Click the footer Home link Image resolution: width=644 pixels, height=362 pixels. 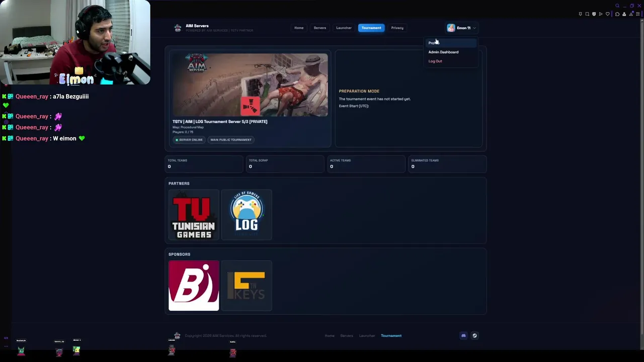(330, 335)
